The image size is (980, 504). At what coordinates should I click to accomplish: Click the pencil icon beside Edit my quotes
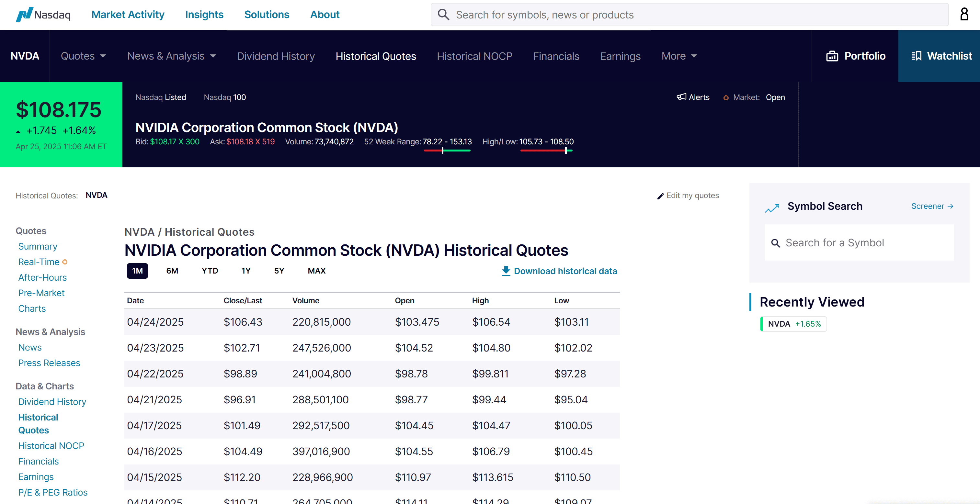pos(660,196)
